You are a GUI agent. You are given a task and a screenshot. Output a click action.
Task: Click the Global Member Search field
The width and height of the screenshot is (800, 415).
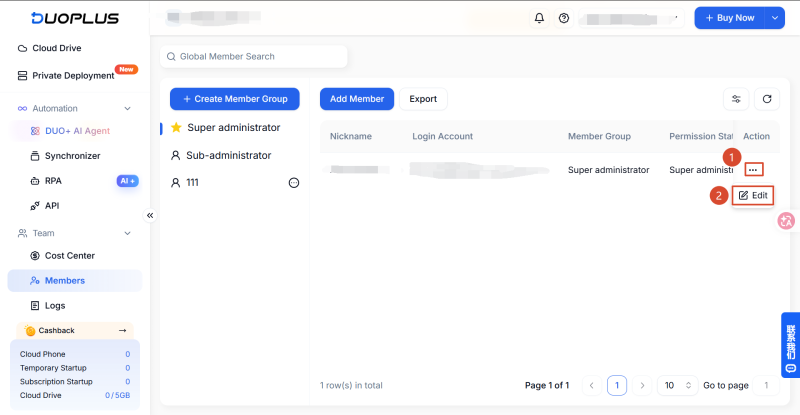click(254, 57)
